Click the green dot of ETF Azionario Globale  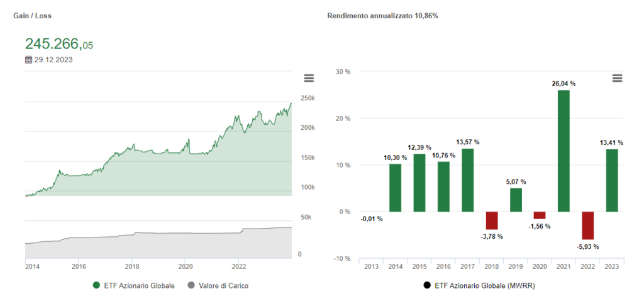click(x=96, y=285)
